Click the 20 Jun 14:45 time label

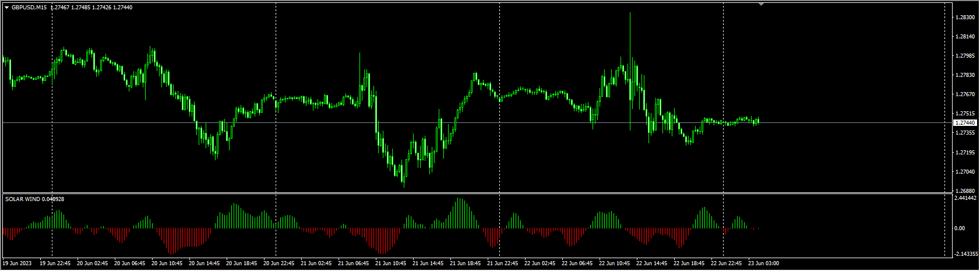click(x=205, y=263)
